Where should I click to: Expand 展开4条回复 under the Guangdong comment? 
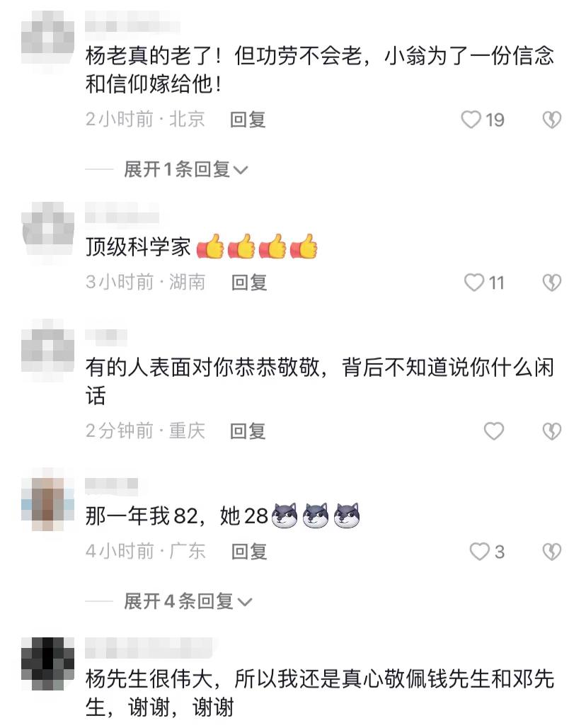coord(188,601)
